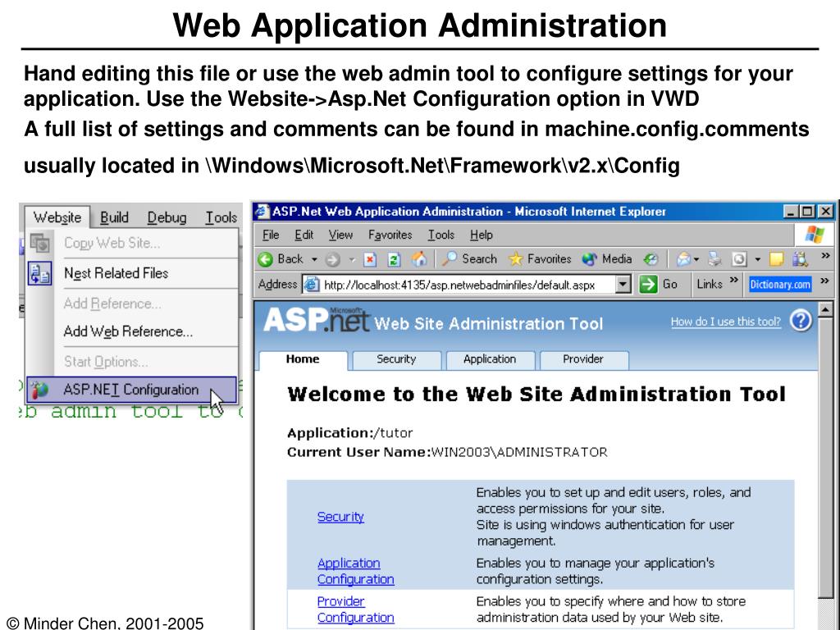Click the Refresh page icon
Image resolution: width=840 pixels, height=630 pixels.
(395, 260)
